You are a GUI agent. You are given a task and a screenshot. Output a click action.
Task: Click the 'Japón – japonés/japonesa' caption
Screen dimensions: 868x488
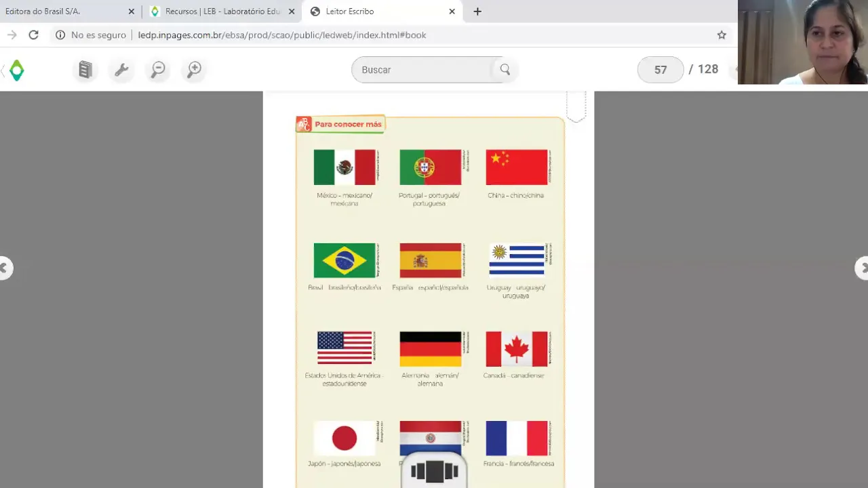tap(344, 464)
